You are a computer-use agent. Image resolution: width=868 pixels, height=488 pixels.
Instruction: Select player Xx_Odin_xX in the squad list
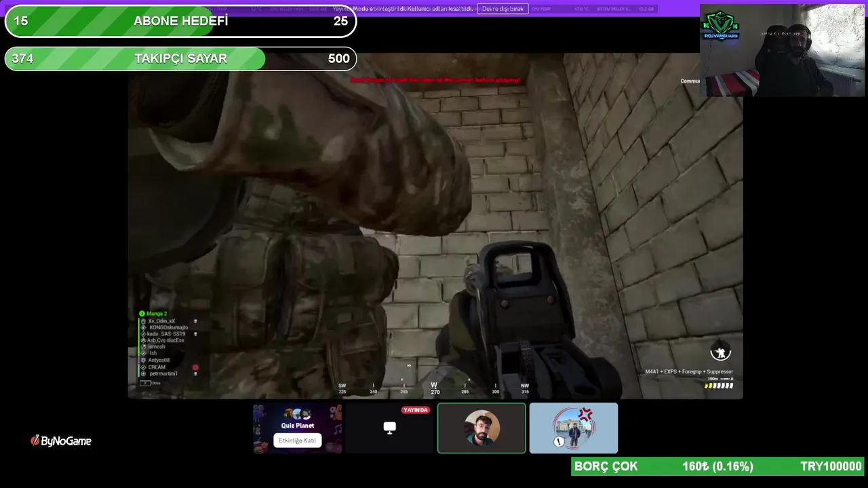[161, 321]
